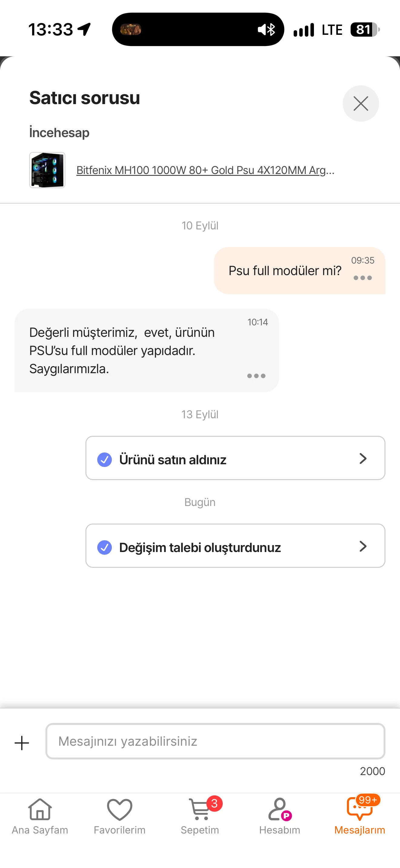Tap the blue checkmark beside Değişim talebi oluşturdunuz
Image resolution: width=400 pixels, height=868 pixels.
pos(105,547)
